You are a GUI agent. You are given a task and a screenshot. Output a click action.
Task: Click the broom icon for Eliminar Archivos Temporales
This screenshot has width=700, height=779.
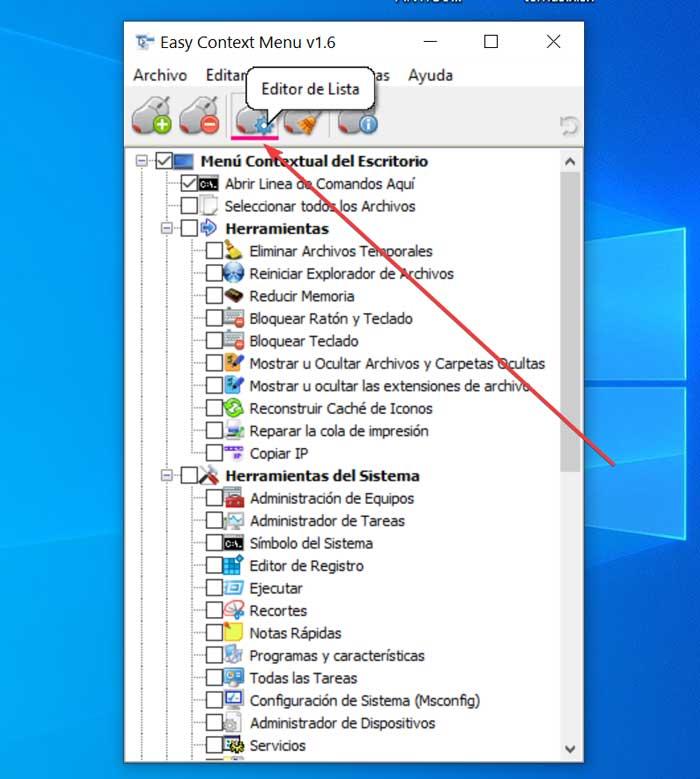233,250
